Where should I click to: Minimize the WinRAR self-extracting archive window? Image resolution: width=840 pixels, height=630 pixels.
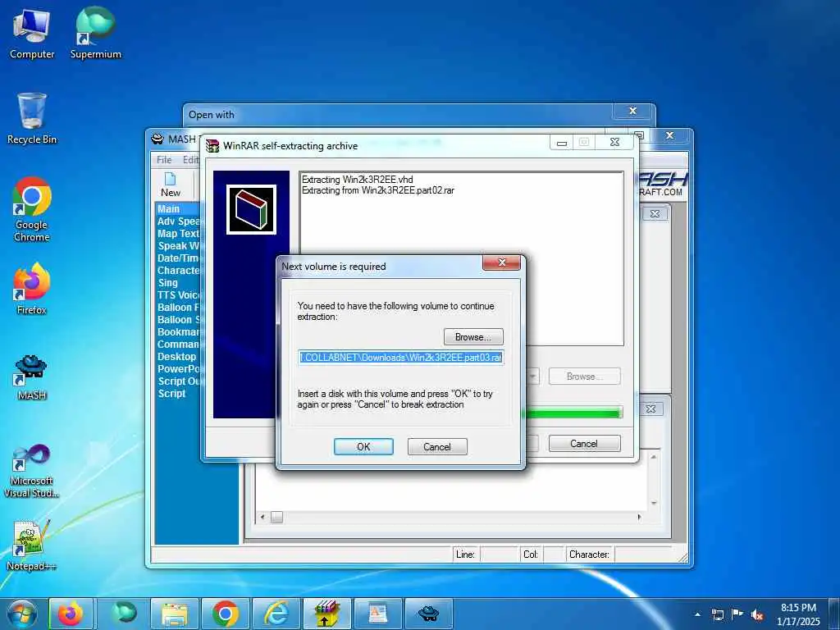pyautogui.click(x=561, y=143)
